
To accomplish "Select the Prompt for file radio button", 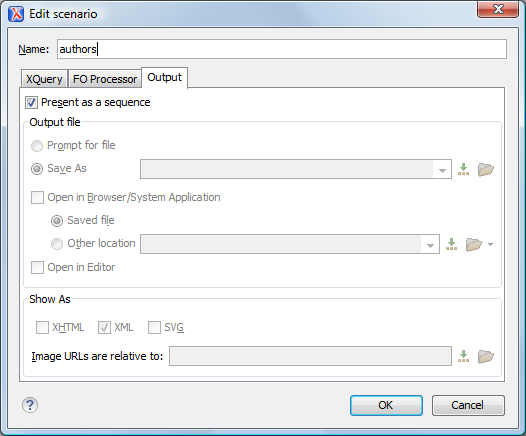I will point(37,146).
